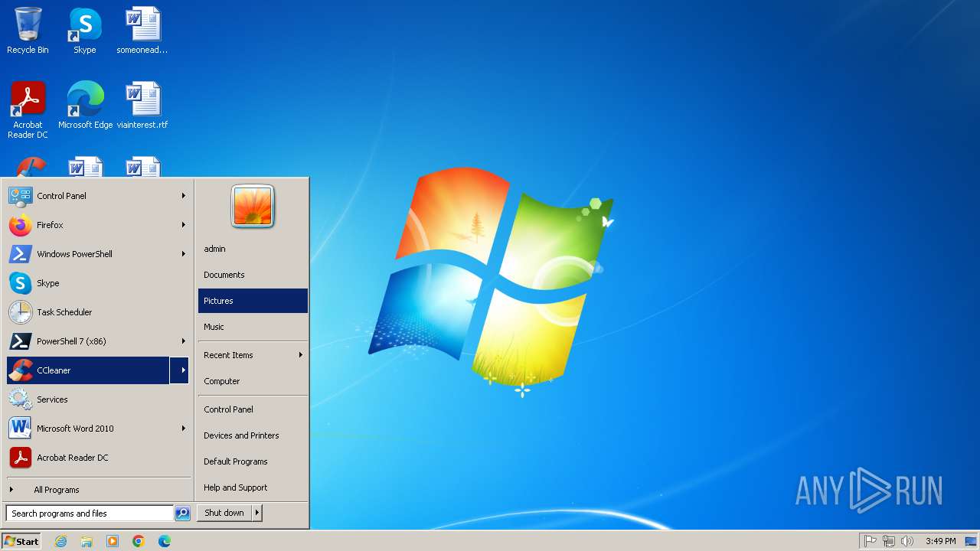
Task: Open Default Programs
Action: (253, 461)
